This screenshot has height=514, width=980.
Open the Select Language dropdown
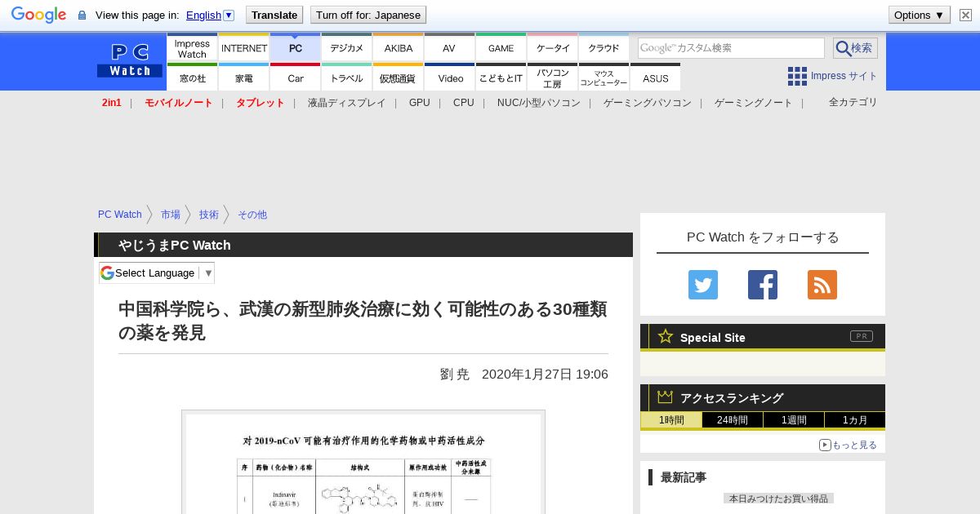[157, 273]
